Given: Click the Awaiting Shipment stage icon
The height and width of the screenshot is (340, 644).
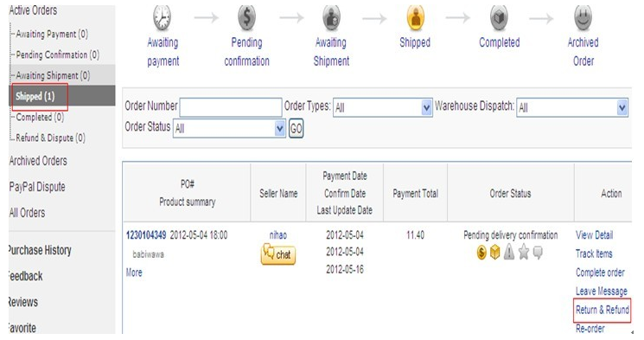Looking at the screenshot, I should coord(331,17).
